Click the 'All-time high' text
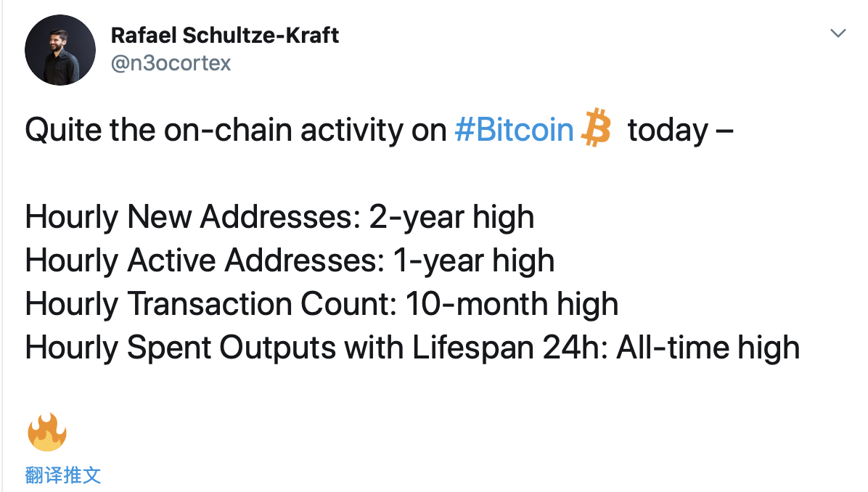 click(708, 348)
